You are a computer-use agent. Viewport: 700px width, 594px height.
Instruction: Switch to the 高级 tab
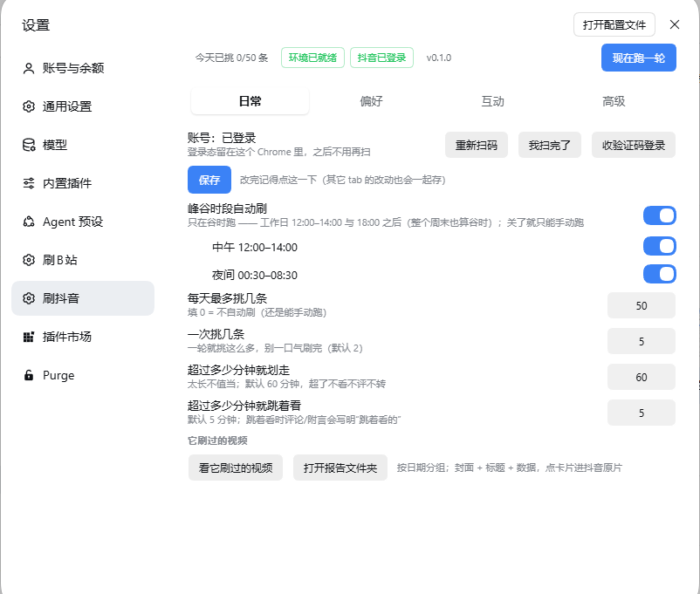(614, 101)
